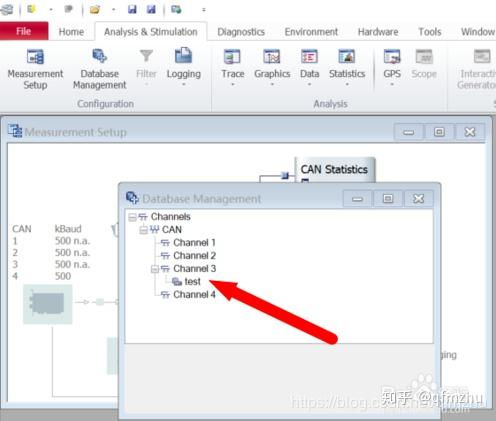
Task: Select the test database under Channel 3
Action: (192, 282)
